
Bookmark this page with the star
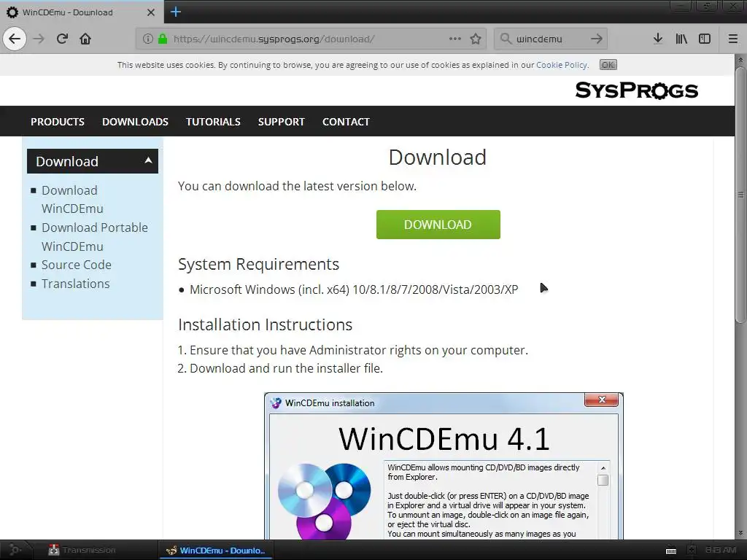(x=476, y=39)
